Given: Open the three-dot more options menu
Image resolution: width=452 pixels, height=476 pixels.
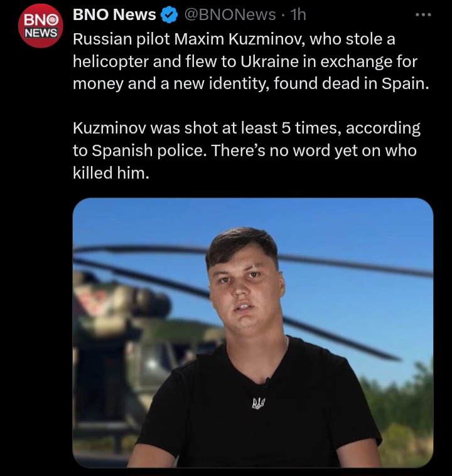Looking at the screenshot, I should coord(423,14).
